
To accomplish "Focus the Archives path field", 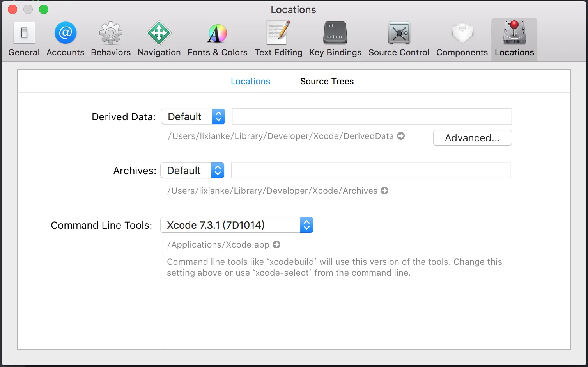I will point(371,170).
